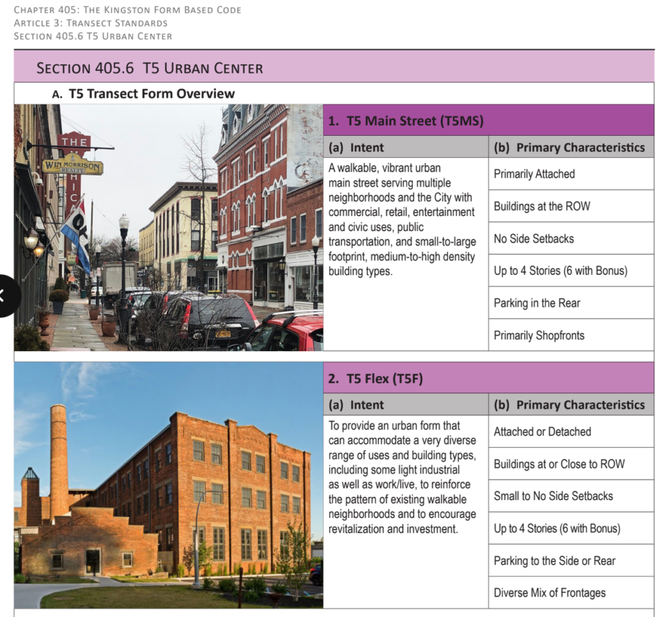Click the Primarily Attached cell
The image size is (672, 617).
(x=571, y=174)
